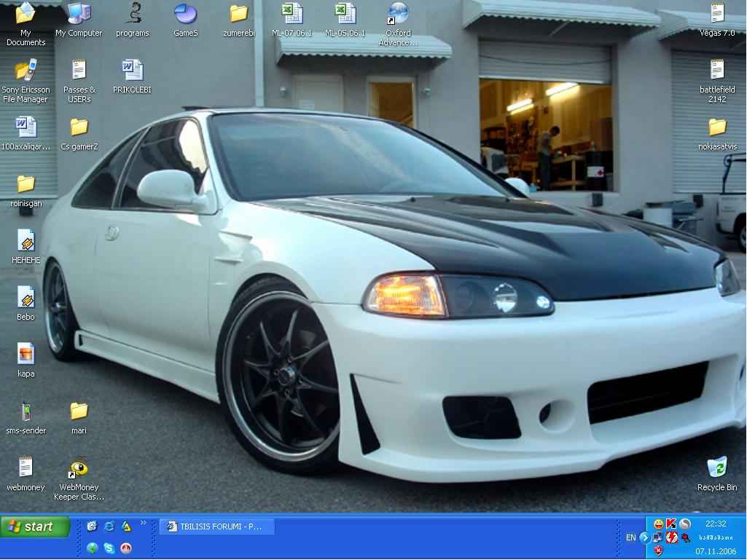
Task: Open My Computer
Action: click(x=79, y=15)
